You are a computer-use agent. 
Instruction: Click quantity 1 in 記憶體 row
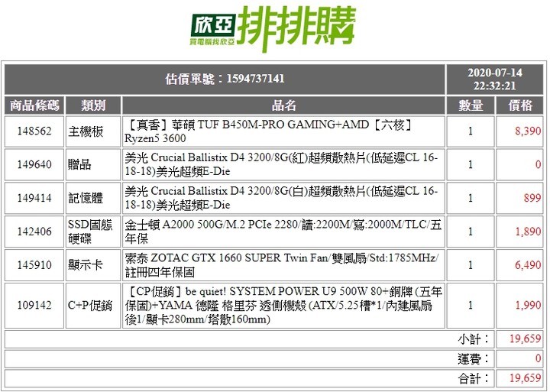(x=471, y=198)
